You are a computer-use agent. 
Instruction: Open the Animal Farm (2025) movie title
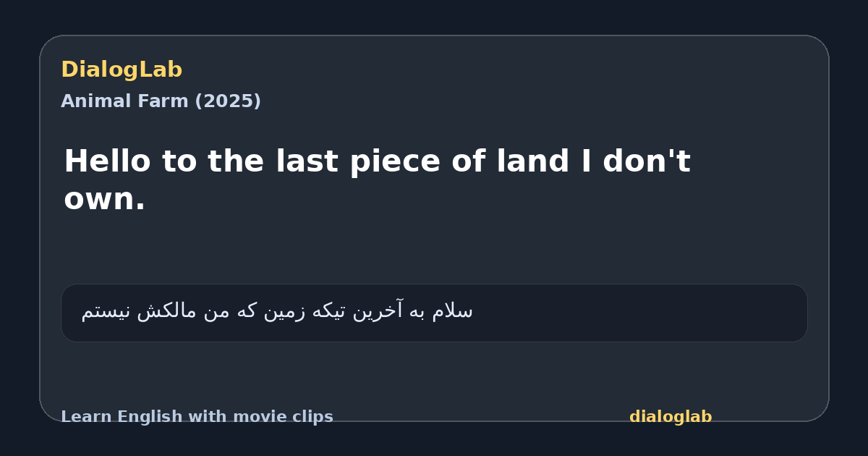[x=161, y=101]
